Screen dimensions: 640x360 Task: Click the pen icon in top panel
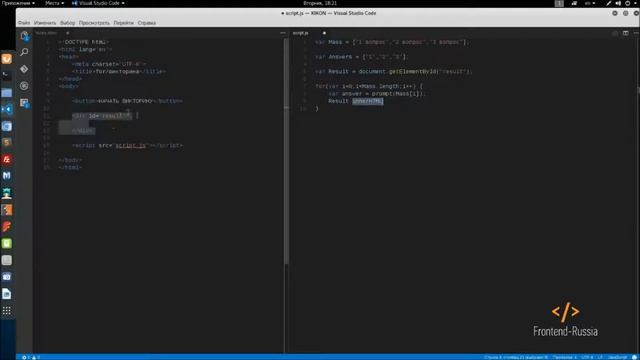(609, 3)
